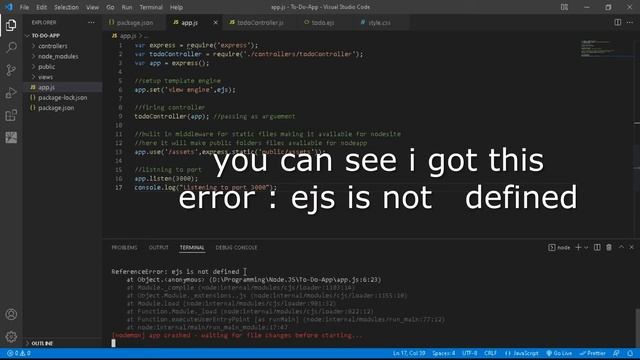Open the Run menu
Image resolution: width=640 pixels, height=360 pixels.
[x=127, y=7]
